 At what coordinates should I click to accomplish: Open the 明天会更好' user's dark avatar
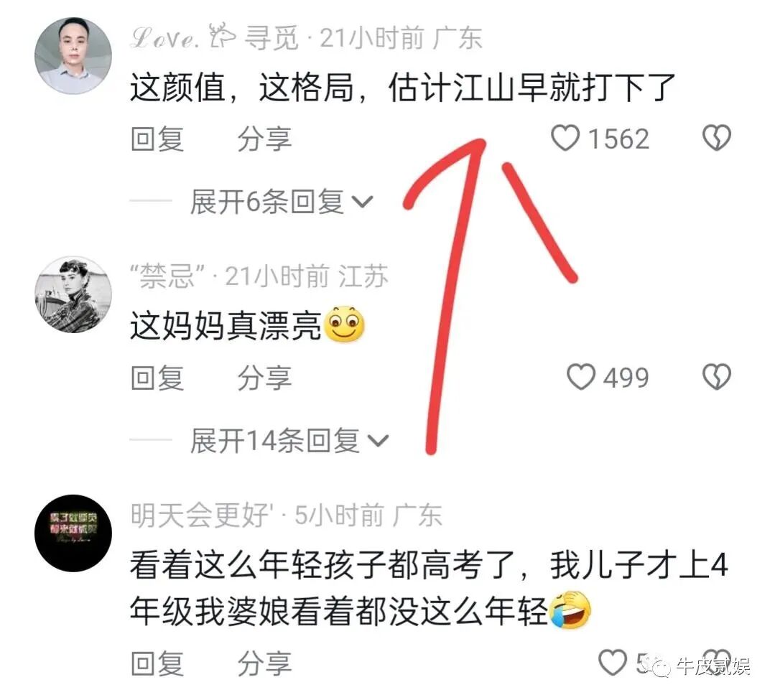pos(73,533)
